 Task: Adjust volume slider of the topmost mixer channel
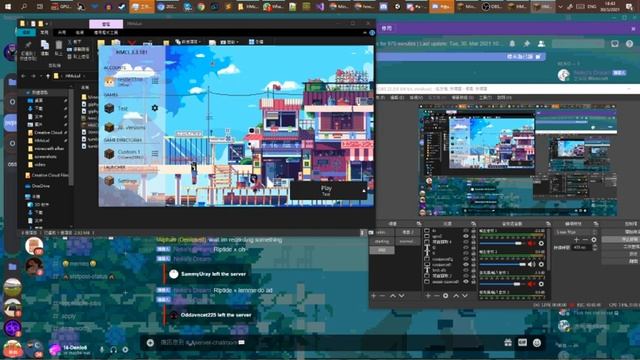(502, 243)
